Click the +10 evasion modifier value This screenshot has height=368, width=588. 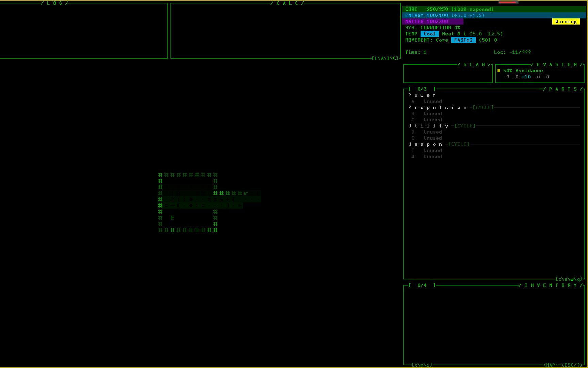[x=526, y=77]
